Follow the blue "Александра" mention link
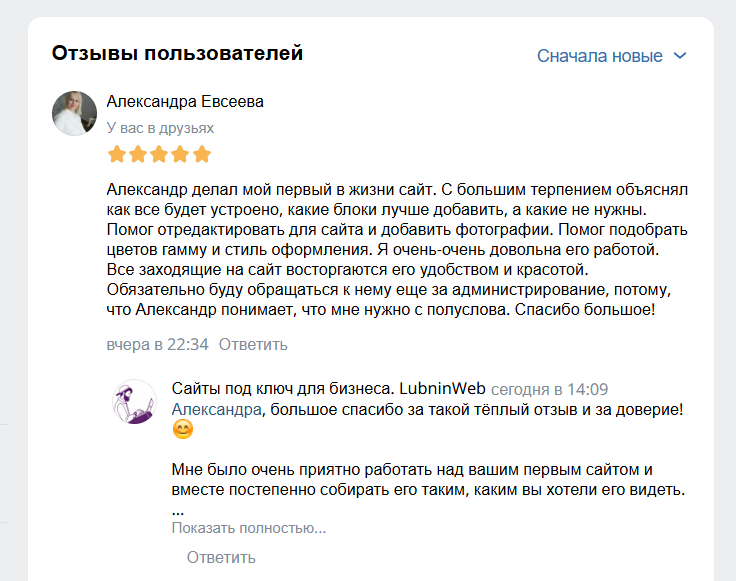The height and width of the screenshot is (581, 736). click(216, 409)
